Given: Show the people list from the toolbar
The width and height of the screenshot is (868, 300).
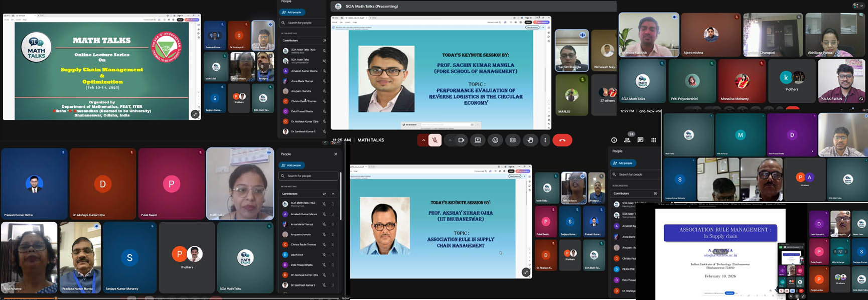Looking at the screenshot, I should click(627, 140).
